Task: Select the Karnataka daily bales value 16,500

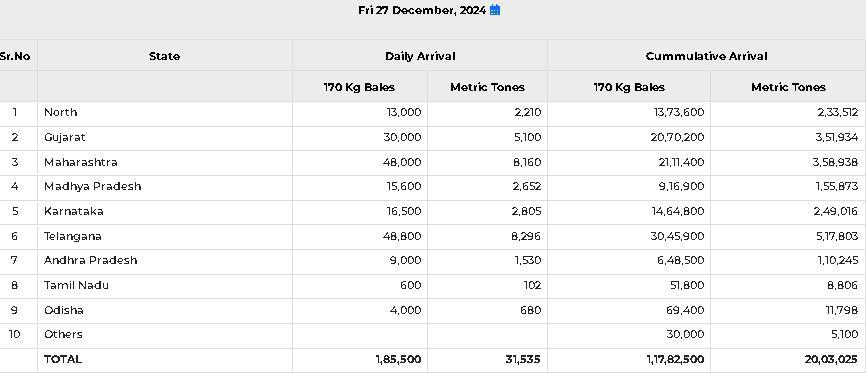Action: click(404, 211)
